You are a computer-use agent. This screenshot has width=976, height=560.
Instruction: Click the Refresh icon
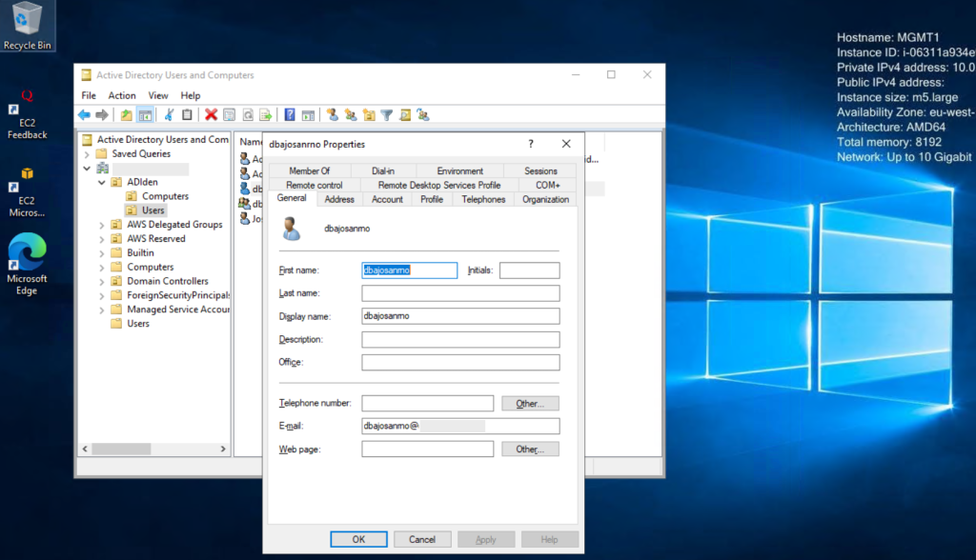[x=247, y=114]
